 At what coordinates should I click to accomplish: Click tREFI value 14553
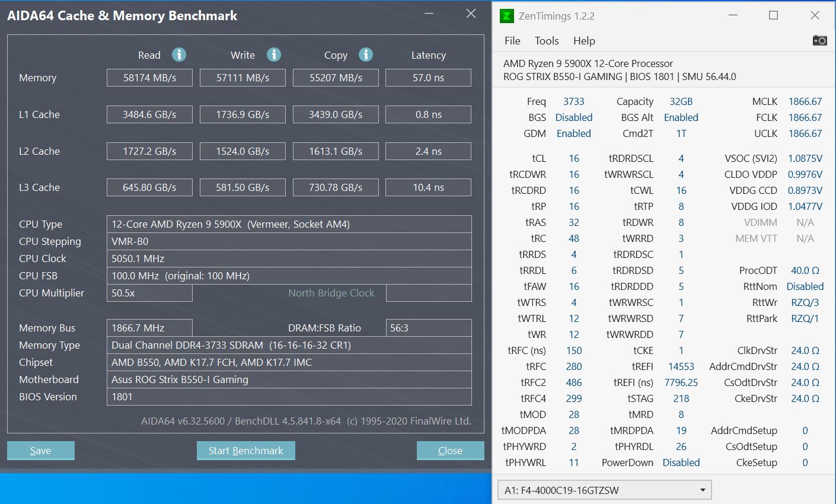(x=681, y=366)
